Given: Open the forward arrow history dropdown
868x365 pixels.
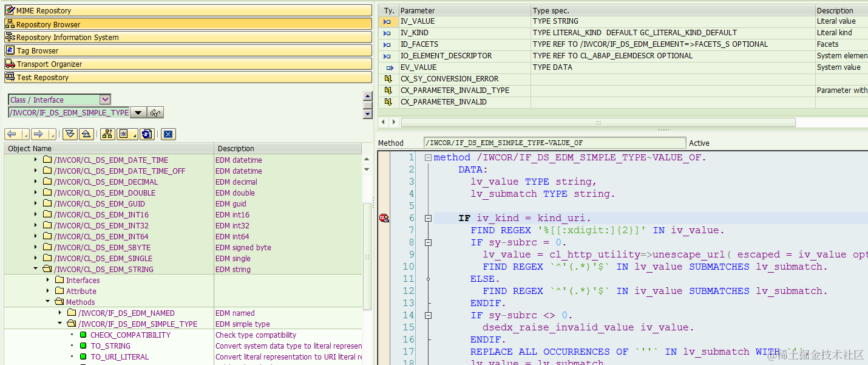Looking at the screenshot, I should (x=53, y=134).
